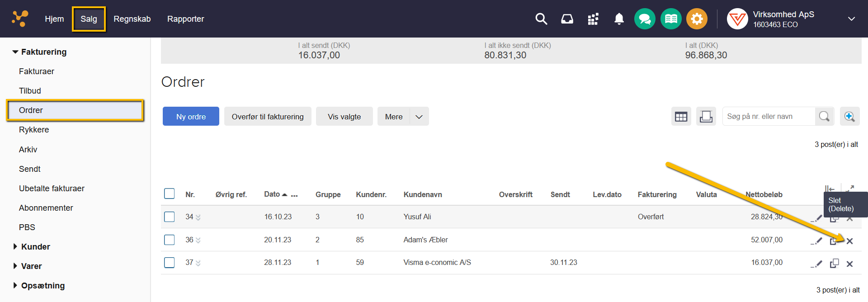
Task: Open the inbox tray icon
Action: tap(567, 19)
